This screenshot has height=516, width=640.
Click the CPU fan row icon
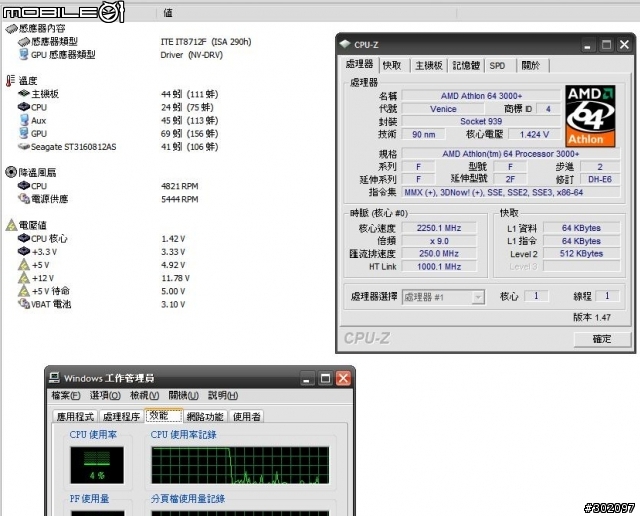tap(24, 186)
